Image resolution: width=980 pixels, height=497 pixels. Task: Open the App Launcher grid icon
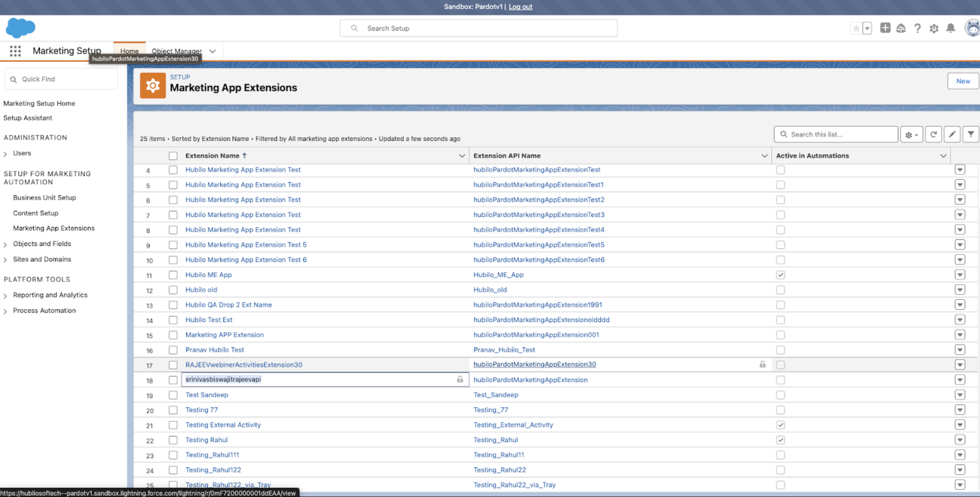tap(15, 51)
